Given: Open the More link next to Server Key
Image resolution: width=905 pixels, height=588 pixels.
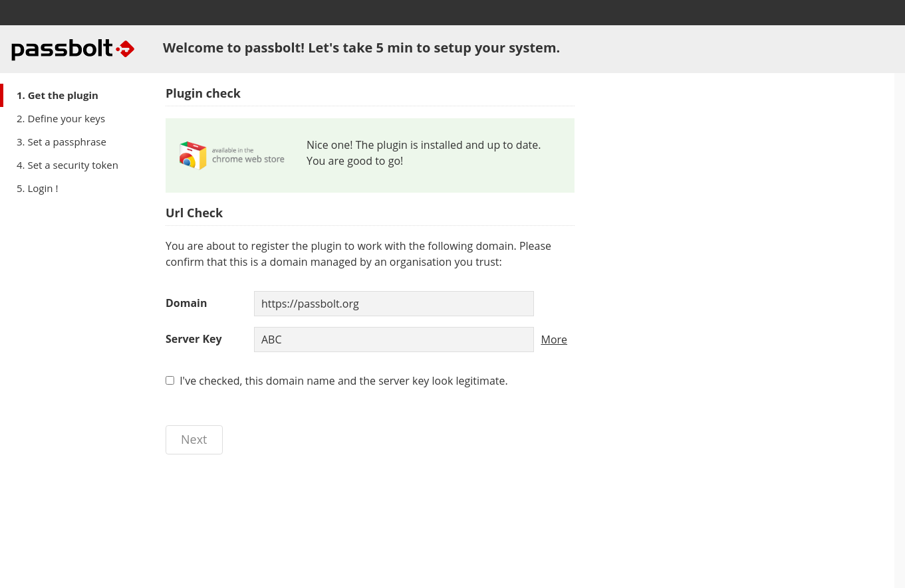Looking at the screenshot, I should 554,340.
